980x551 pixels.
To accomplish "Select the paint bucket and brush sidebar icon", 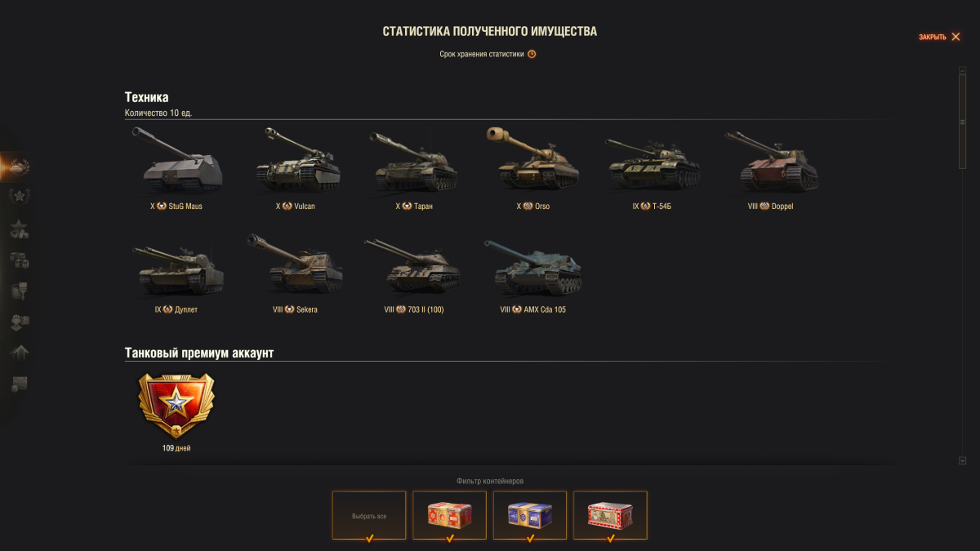I will coord(19,291).
